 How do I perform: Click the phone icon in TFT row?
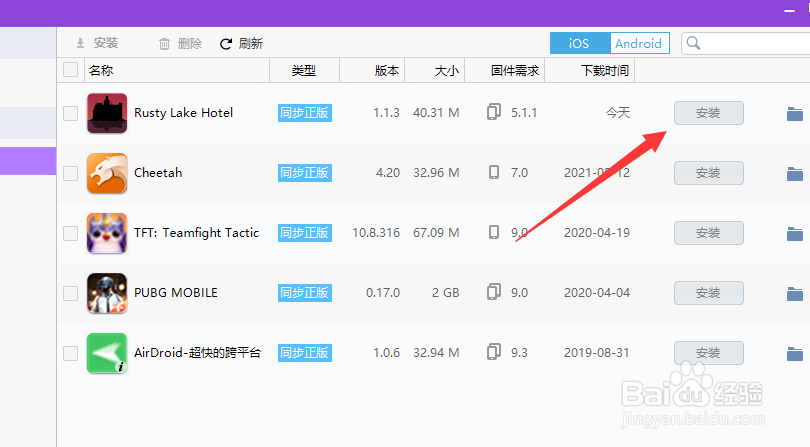point(494,232)
